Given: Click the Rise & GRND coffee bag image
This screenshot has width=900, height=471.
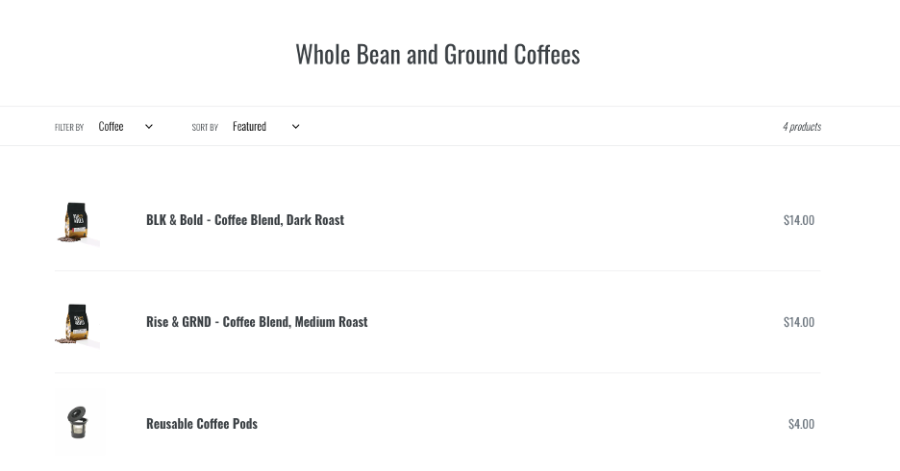Looking at the screenshot, I should (x=76, y=323).
